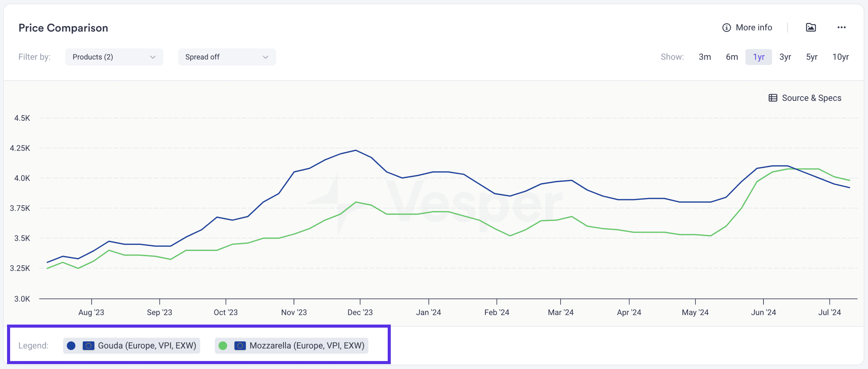Click the blue Gouda legend color dot
The height and width of the screenshot is (369, 868).
pyautogui.click(x=71, y=345)
